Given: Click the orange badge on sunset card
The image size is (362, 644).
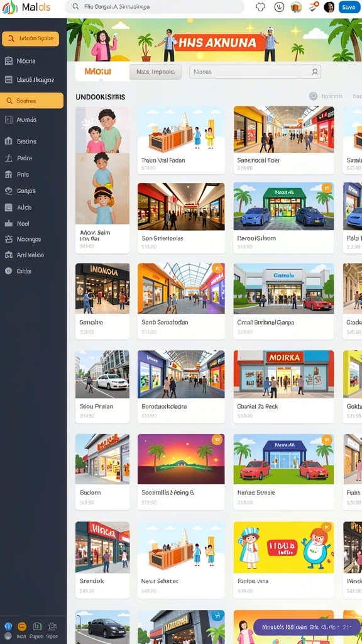Looking at the screenshot, I should click(217, 440).
